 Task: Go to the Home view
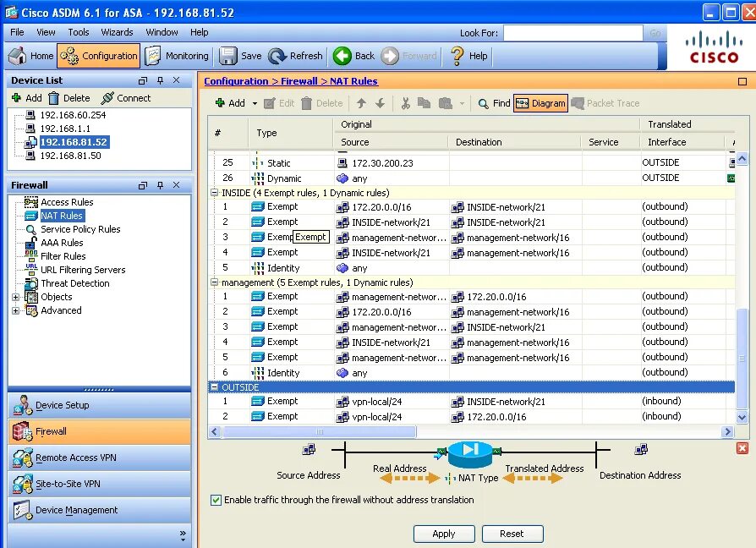coord(31,56)
